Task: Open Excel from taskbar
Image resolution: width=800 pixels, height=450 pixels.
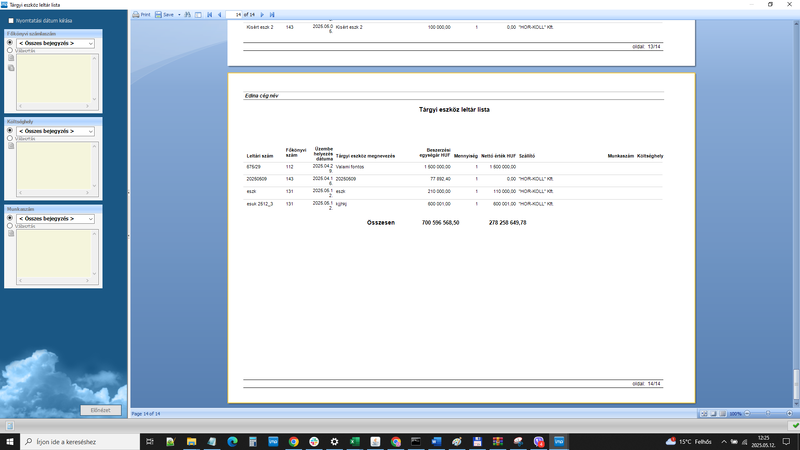Action: [355, 442]
